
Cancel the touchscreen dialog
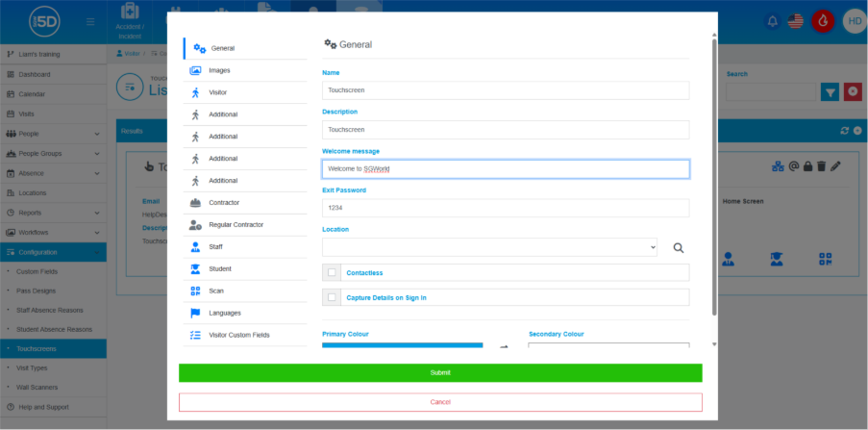(440, 402)
